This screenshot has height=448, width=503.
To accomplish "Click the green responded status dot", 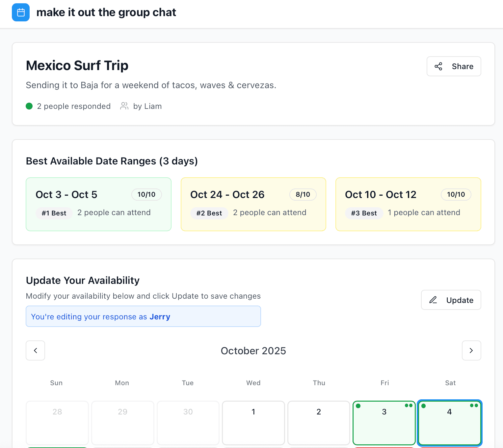I will pos(29,106).
